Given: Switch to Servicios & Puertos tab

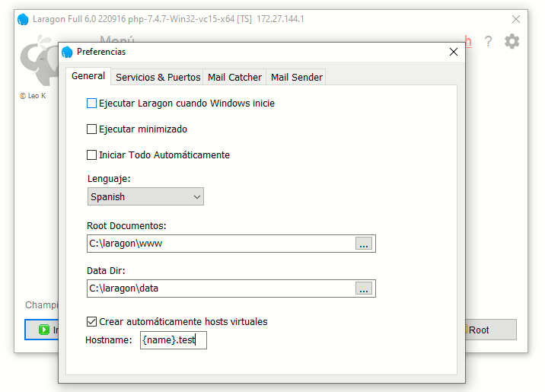Looking at the screenshot, I should tap(158, 77).
